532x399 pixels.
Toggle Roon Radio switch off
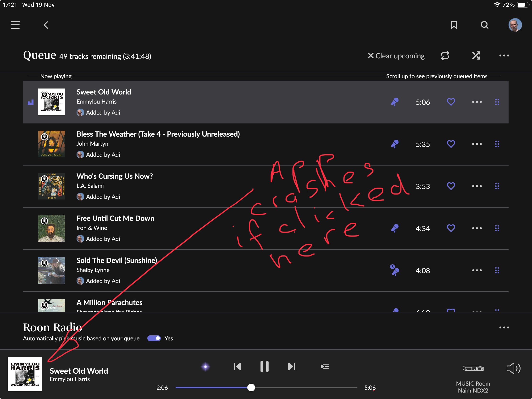point(154,338)
